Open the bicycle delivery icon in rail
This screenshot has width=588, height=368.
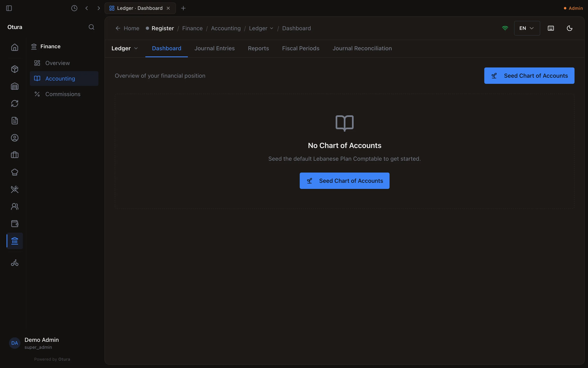(x=14, y=263)
